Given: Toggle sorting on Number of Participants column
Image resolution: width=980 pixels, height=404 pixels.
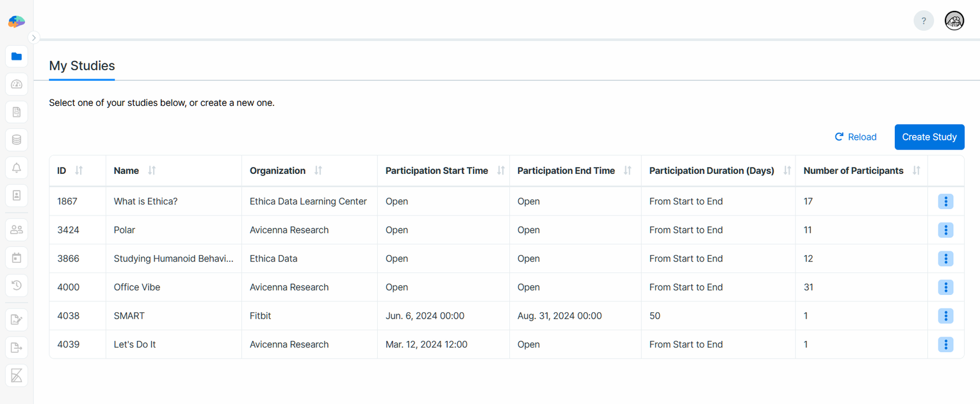Looking at the screenshot, I should [x=916, y=171].
